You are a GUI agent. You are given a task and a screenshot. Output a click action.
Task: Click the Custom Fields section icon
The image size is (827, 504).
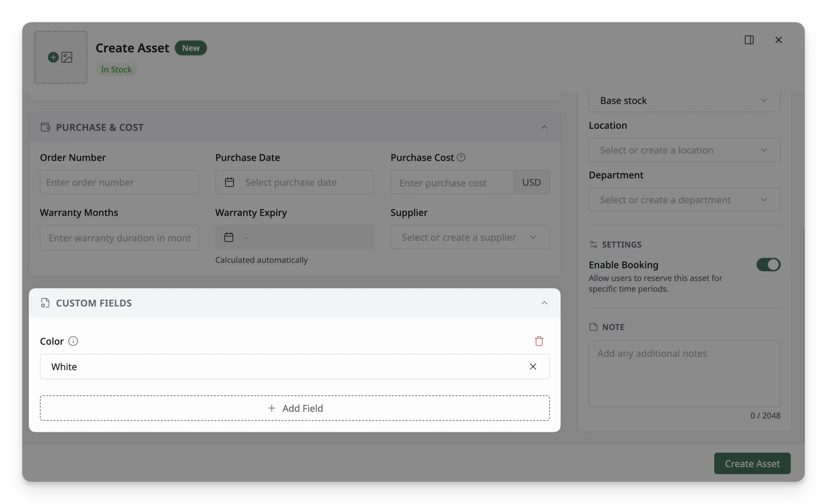(45, 303)
